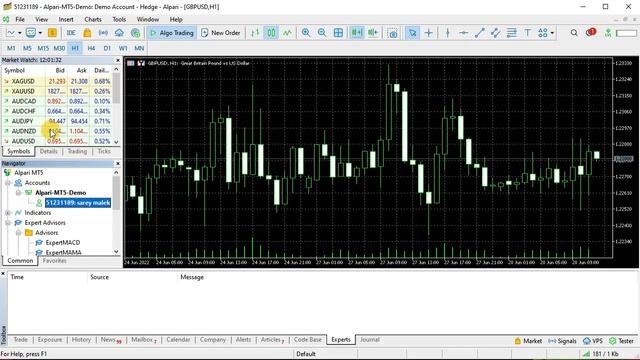Open the Help menu
The height and width of the screenshot is (360, 640).
pos(176,19)
